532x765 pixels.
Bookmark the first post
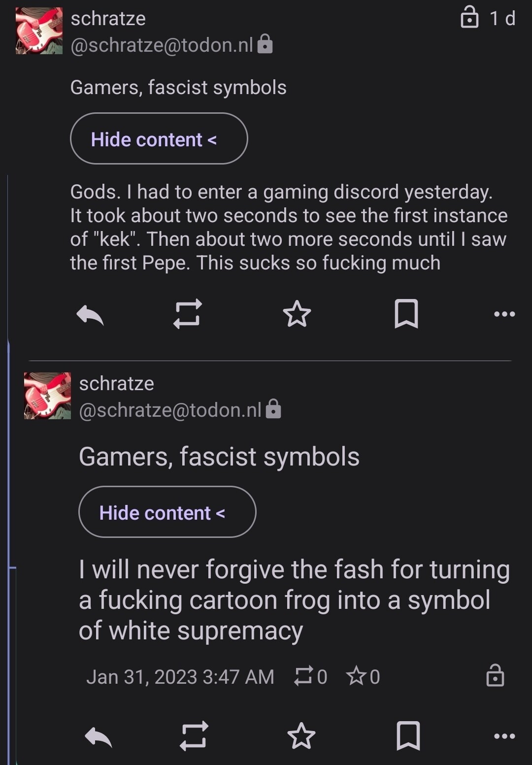pyautogui.click(x=406, y=314)
